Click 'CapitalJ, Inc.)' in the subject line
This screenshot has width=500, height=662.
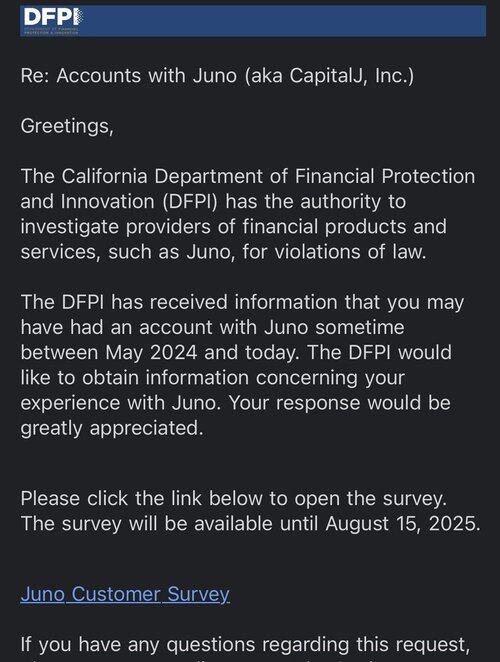click(x=352, y=76)
